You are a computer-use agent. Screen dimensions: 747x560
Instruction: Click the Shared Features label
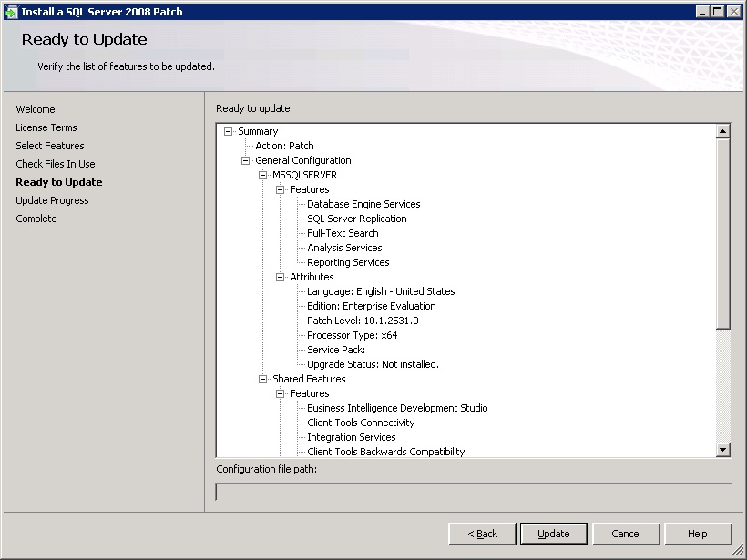(309, 379)
